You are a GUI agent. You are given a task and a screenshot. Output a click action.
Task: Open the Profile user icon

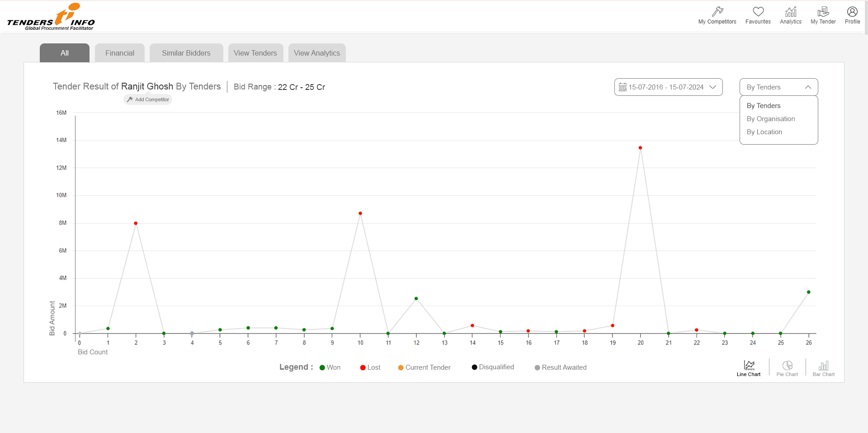tap(852, 12)
